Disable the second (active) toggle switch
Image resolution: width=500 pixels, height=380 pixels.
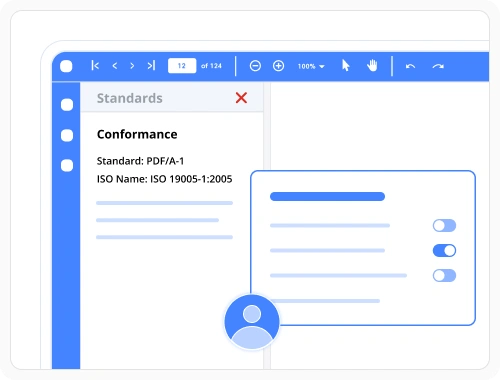click(444, 251)
